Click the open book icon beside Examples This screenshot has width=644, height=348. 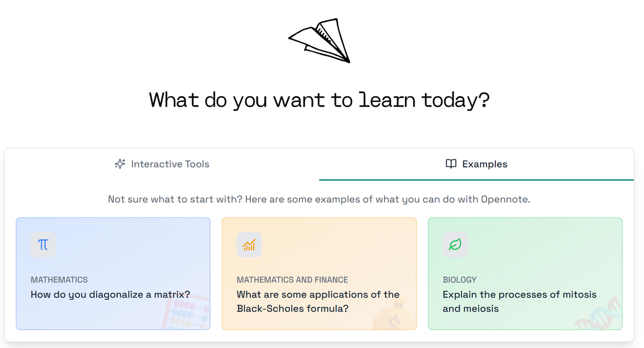point(451,164)
